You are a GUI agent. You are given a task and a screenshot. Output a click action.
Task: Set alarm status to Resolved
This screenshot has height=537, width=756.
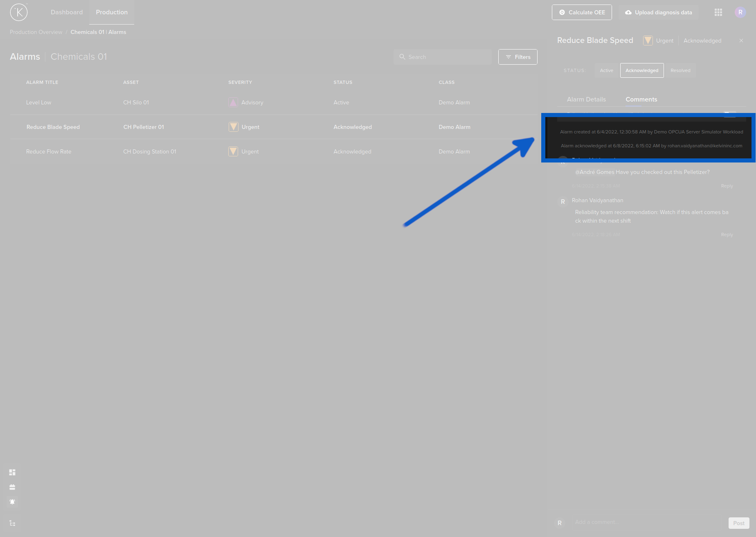(680, 70)
